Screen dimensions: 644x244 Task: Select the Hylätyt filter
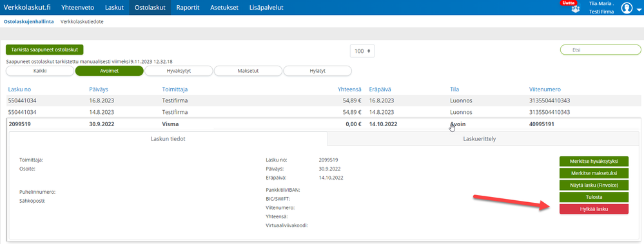317,71
